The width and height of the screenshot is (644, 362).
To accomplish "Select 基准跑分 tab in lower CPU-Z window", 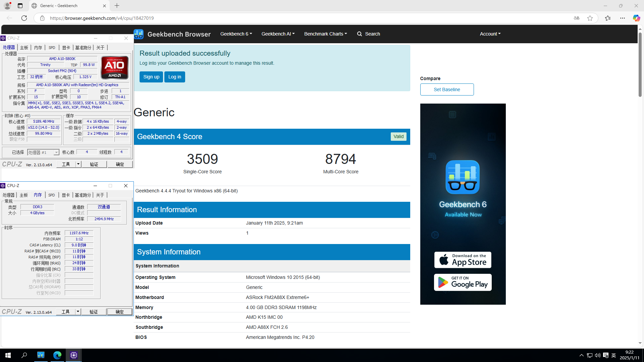I will 83,195.
